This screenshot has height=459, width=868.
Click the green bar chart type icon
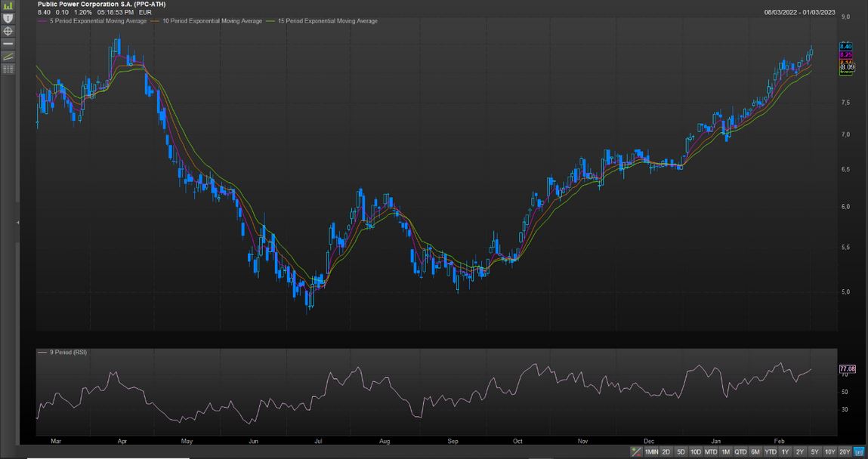pos(8,5)
